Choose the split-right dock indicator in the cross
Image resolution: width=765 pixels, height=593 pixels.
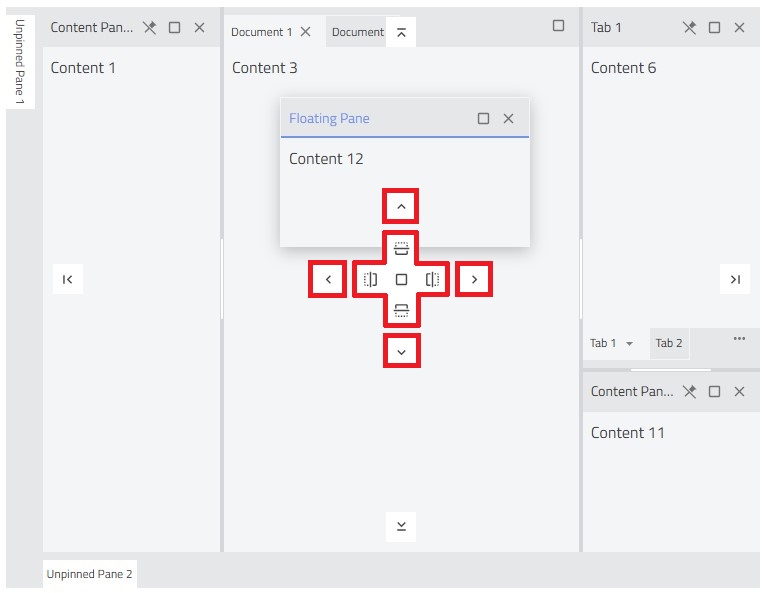click(432, 279)
